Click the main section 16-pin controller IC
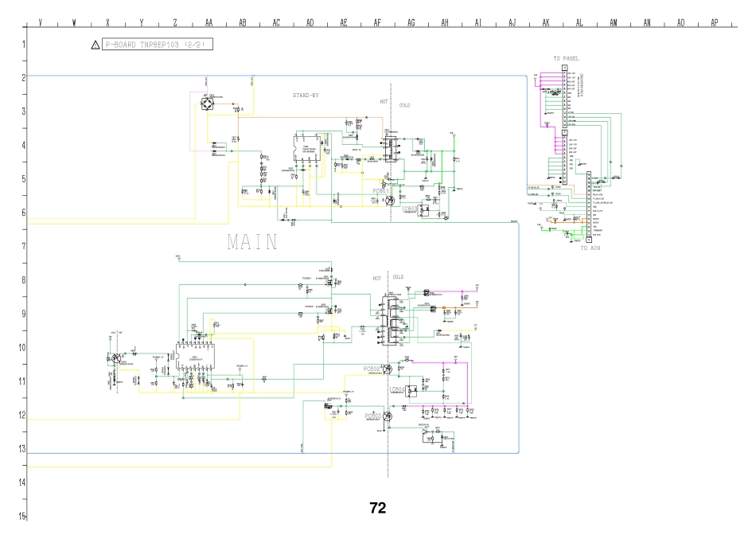Screen dimensions: 756x535 (x=195, y=360)
